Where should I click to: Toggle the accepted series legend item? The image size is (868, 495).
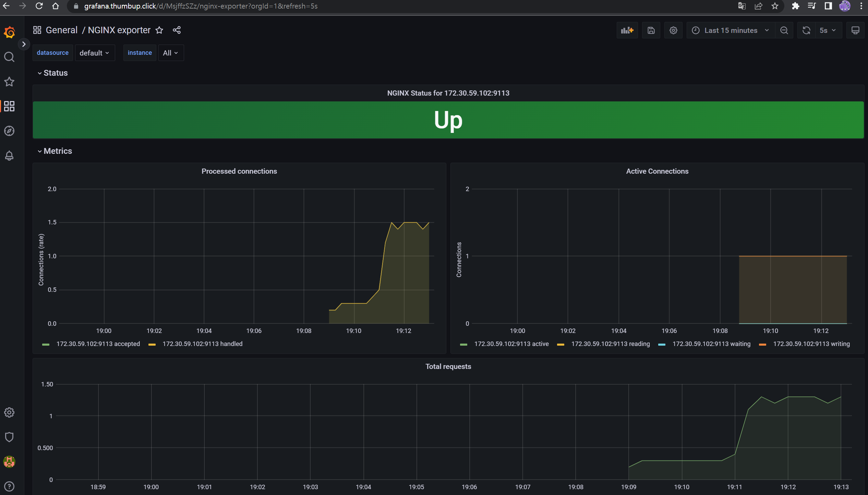tap(98, 344)
